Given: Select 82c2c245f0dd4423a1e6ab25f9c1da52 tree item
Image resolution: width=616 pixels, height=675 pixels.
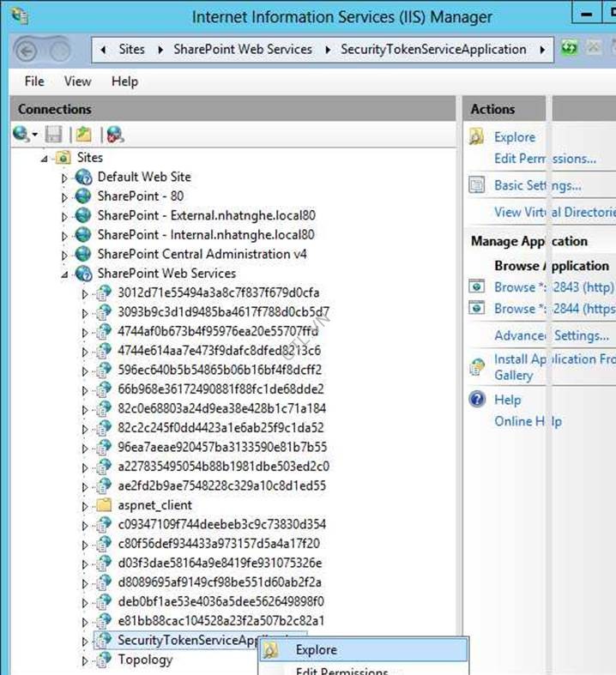Looking at the screenshot, I should pyautogui.click(x=220, y=427).
